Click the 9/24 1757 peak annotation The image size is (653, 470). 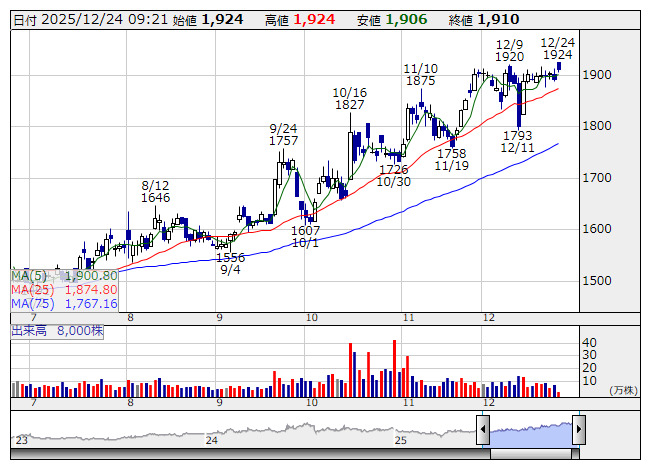click(x=284, y=135)
